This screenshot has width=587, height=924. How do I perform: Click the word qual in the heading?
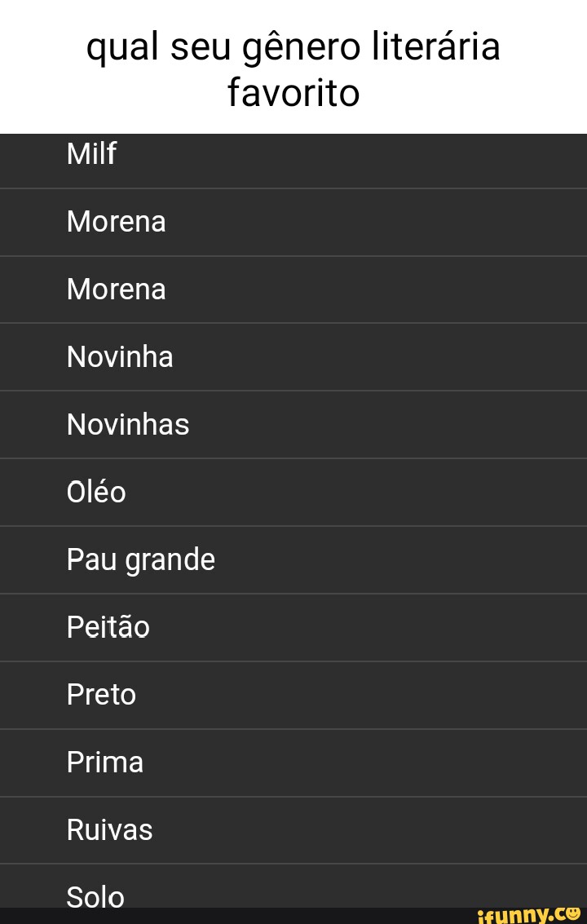122,50
